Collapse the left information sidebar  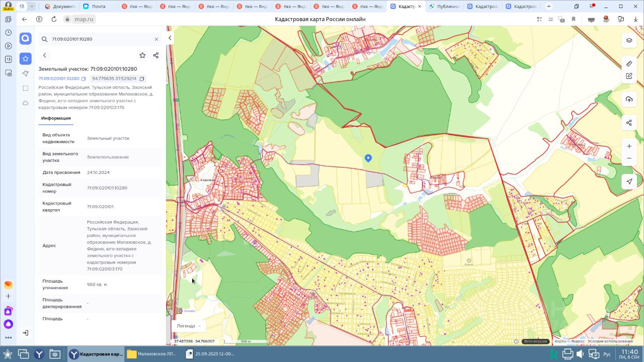170,38
